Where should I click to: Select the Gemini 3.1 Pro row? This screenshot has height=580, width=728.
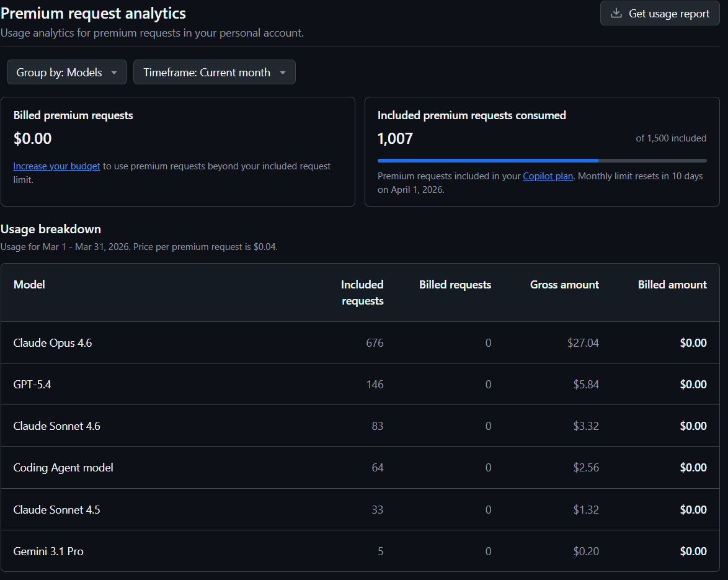point(48,551)
